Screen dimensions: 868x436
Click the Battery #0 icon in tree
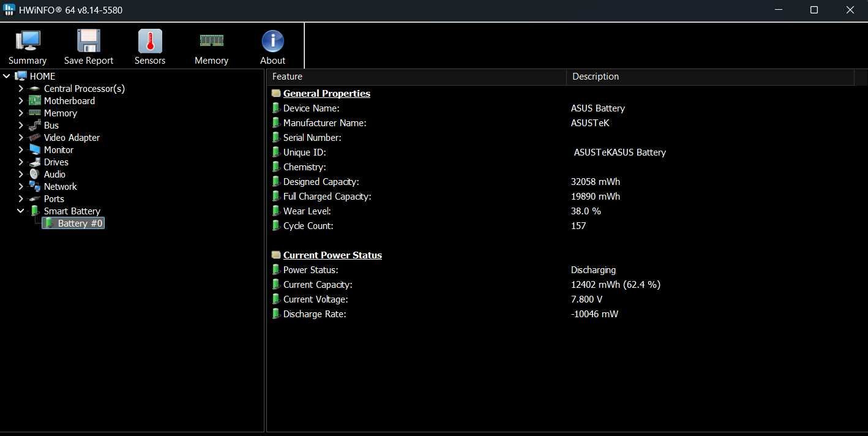click(x=49, y=223)
